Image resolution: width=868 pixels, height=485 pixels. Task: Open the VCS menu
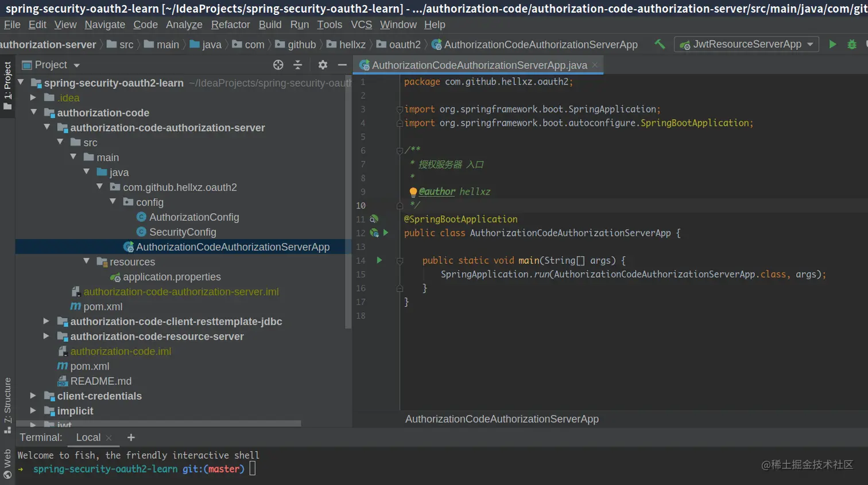361,25
